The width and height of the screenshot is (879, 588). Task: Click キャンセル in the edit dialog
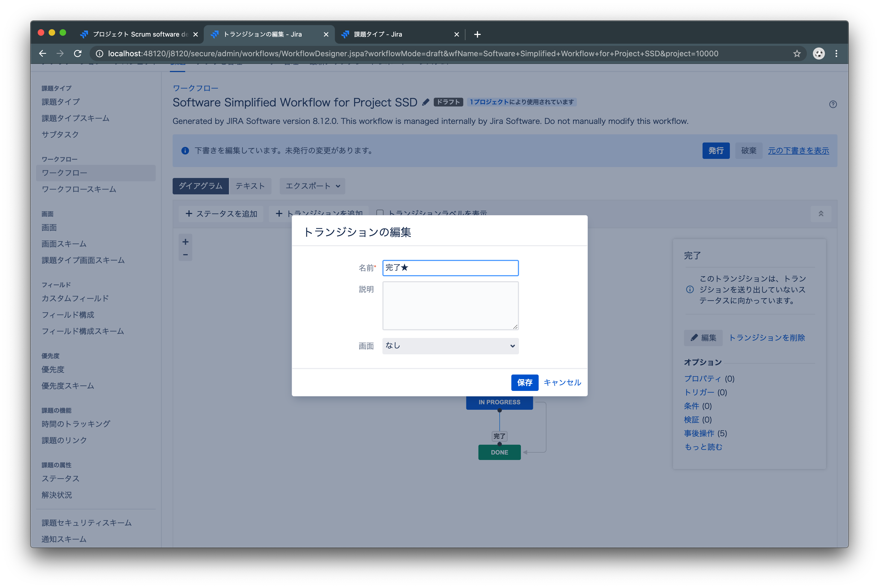562,382
